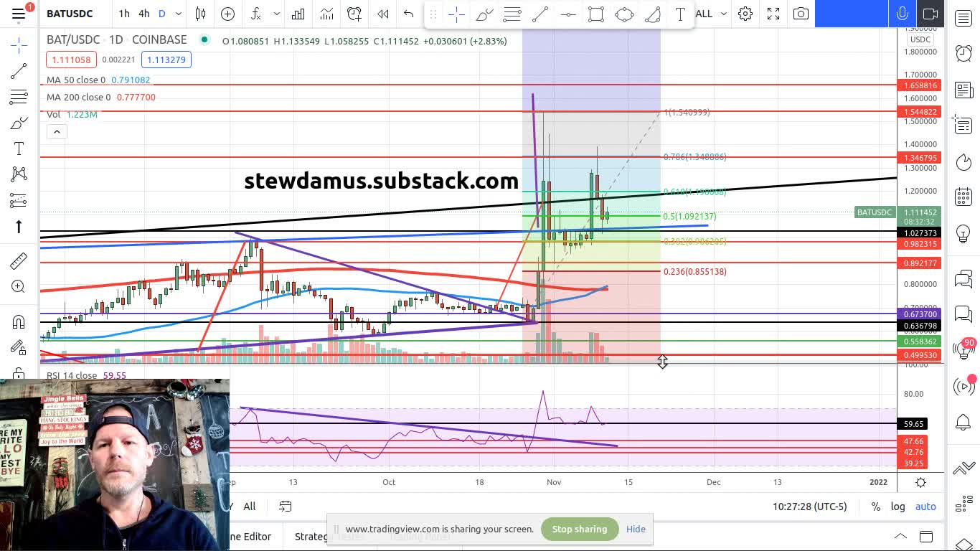Open Strategy Tester tab
The height and width of the screenshot is (551, 980).
click(x=329, y=537)
